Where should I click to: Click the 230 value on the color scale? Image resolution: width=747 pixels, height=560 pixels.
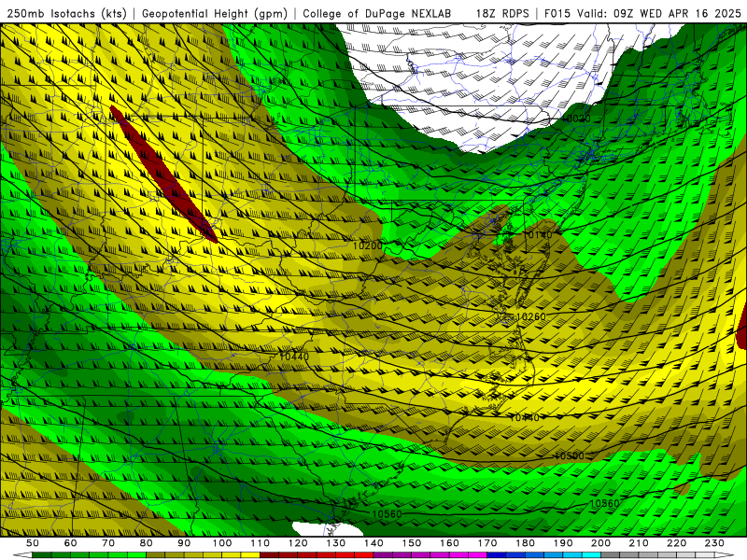tap(714, 543)
